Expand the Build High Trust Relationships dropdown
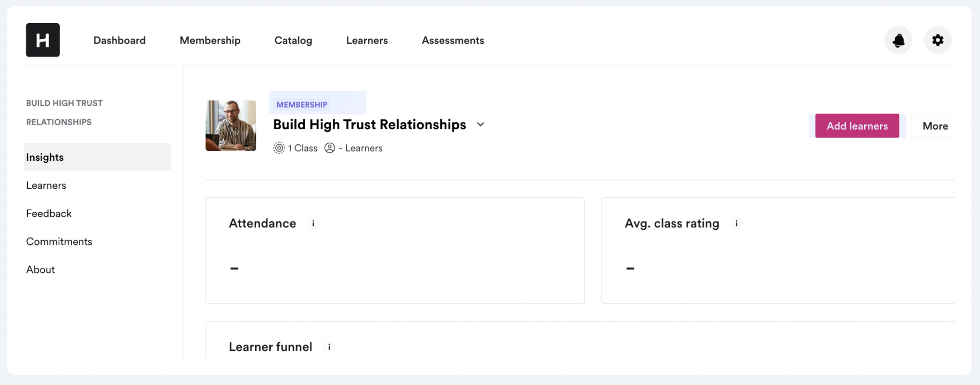Screen dimensions: 980x385 [x=481, y=125]
